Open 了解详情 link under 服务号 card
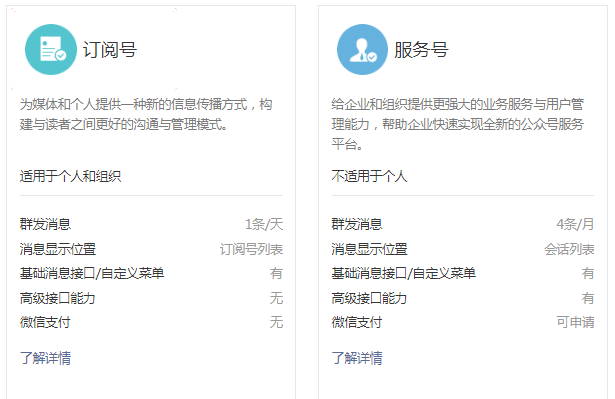Image resolution: width=615 pixels, height=399 pixels. pos(357,358)
